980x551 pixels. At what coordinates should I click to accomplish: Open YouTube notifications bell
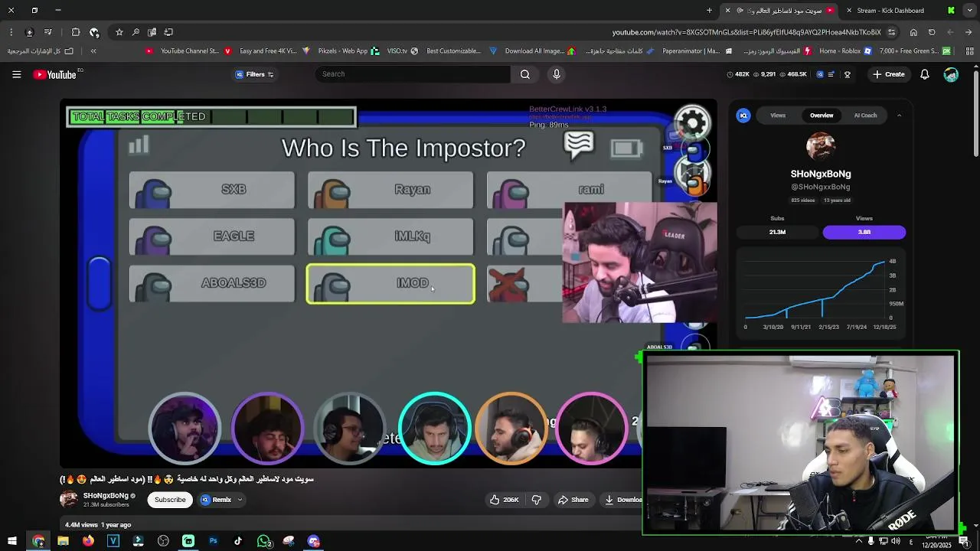[925, 74]
